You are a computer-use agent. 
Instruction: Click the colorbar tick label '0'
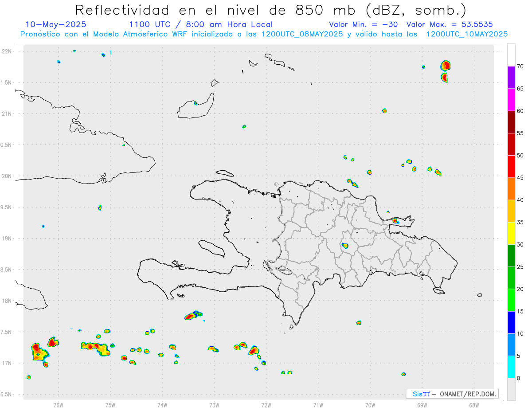[x=518, y=378]
